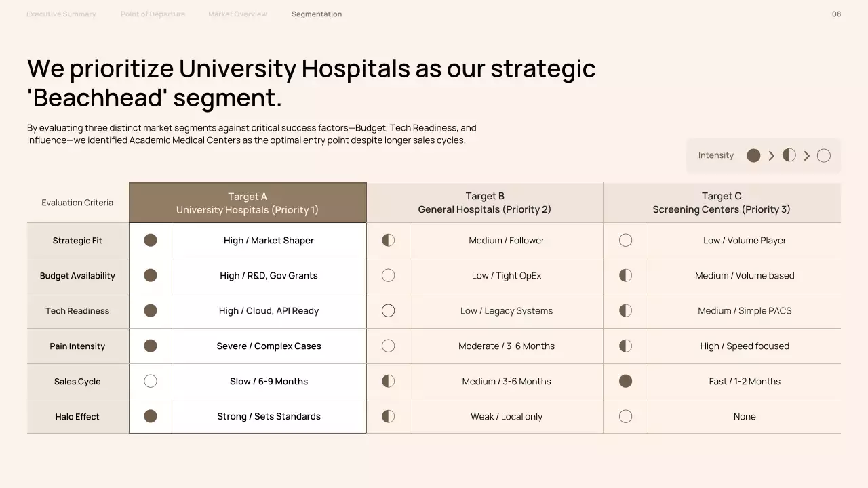The width and height of the screenshot is (868, 488).
Task: Click the Target C Screening Centers header
Action: tap(722, 203)
